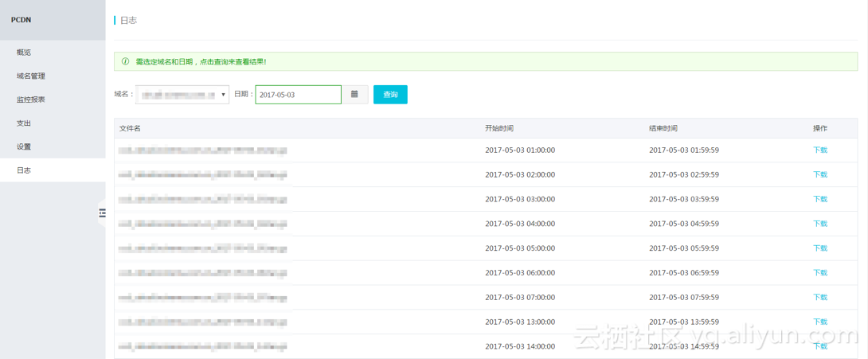Click the 查询 query button
868x359 pixels.
390,95
